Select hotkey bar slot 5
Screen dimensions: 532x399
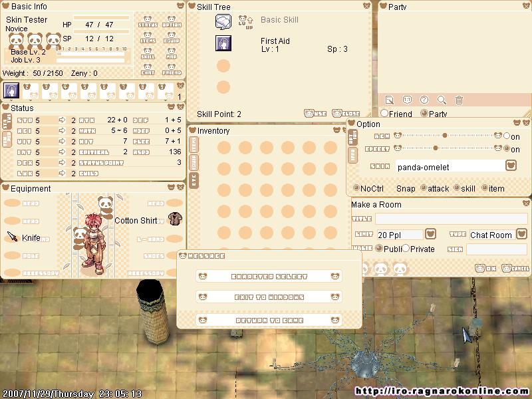(88, 91)
